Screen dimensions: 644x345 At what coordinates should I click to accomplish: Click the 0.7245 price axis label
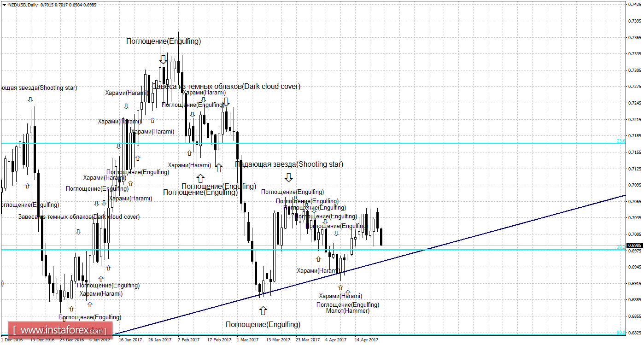(634, 103)
